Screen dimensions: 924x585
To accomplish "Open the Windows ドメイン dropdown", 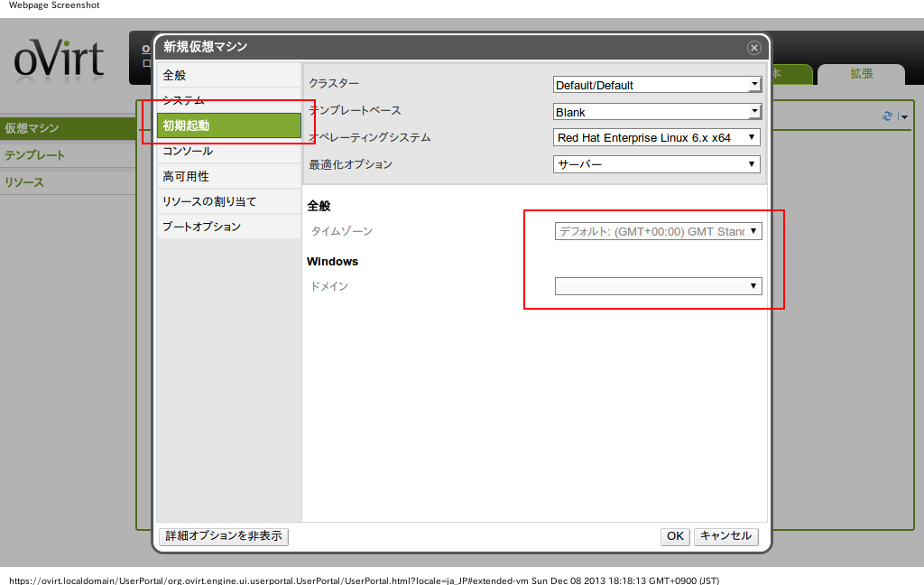I will click(x=658, y=286).
